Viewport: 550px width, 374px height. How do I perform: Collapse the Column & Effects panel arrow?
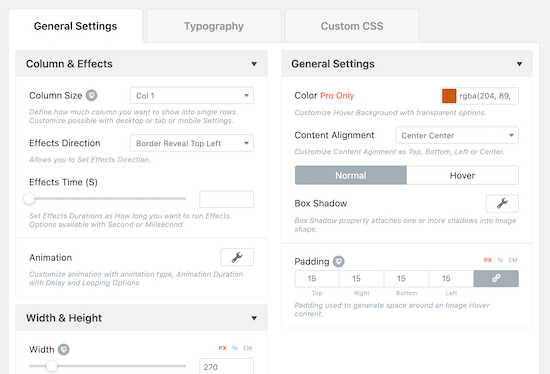click(254, 64)
